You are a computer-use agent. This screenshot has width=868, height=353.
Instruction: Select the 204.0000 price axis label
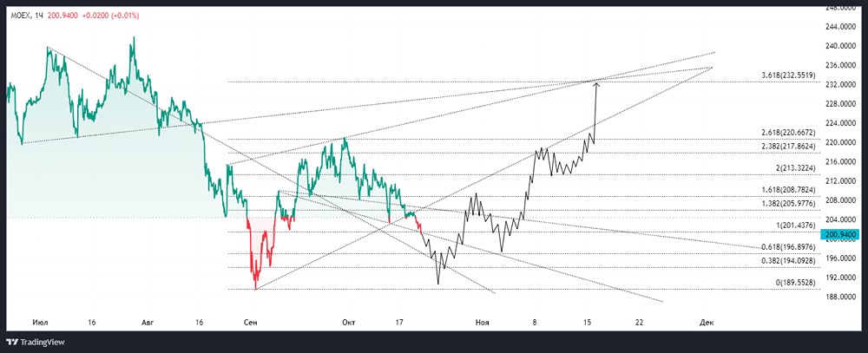pos(842,219)
